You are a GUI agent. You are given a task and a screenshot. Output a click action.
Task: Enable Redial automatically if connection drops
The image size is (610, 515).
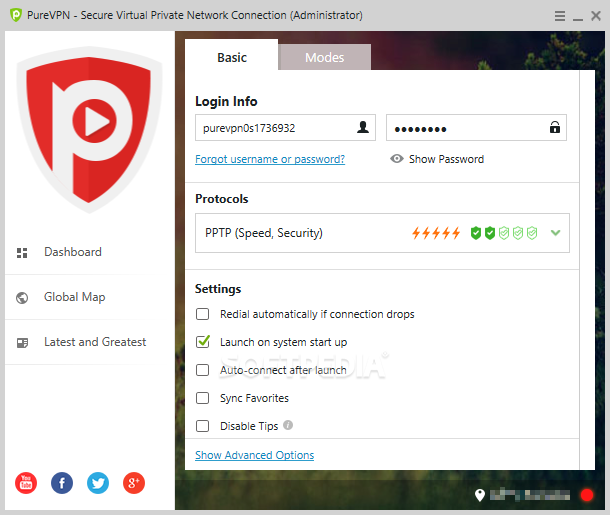pos(202,314)
